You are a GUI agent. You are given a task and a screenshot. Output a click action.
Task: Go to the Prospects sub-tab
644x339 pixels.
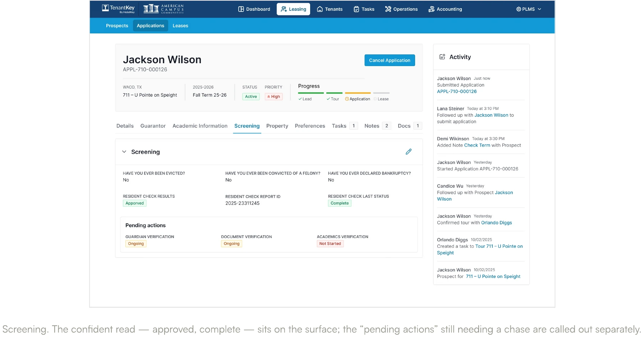[117, 25]
